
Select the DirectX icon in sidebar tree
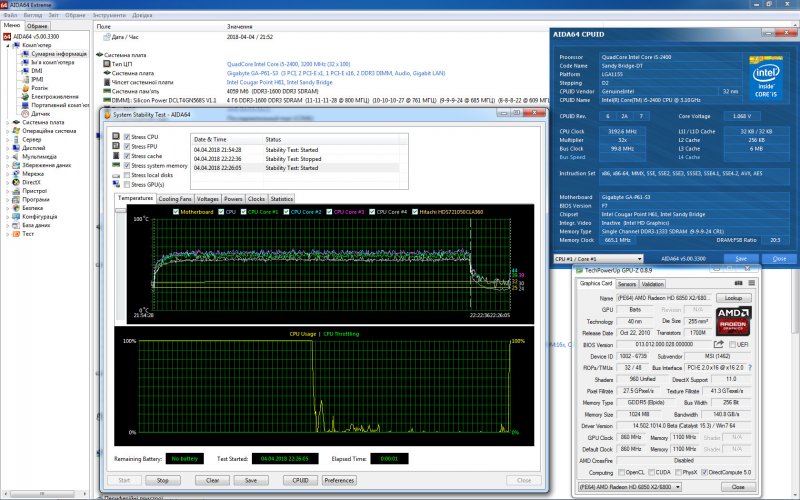[16, 182]
